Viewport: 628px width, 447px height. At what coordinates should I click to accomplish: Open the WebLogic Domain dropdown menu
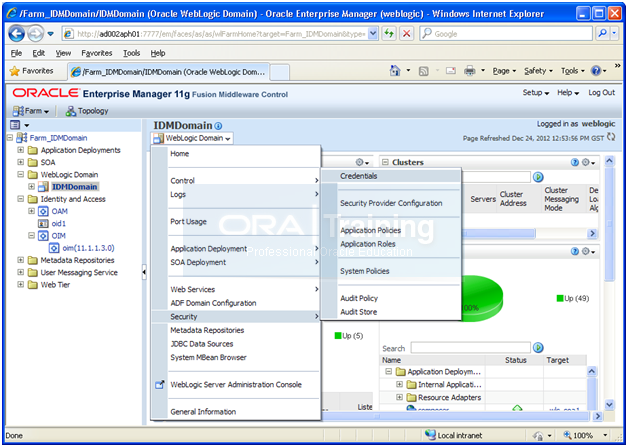[x=193, y=138]
